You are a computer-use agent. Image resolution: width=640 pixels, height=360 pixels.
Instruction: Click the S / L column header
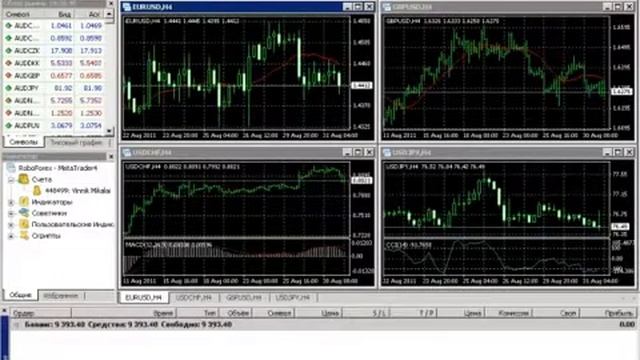tap(366, 313)
